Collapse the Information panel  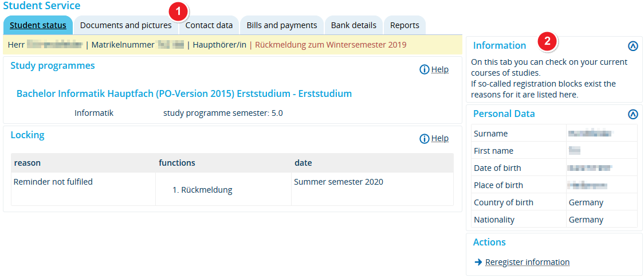click(x=633, y=46)
